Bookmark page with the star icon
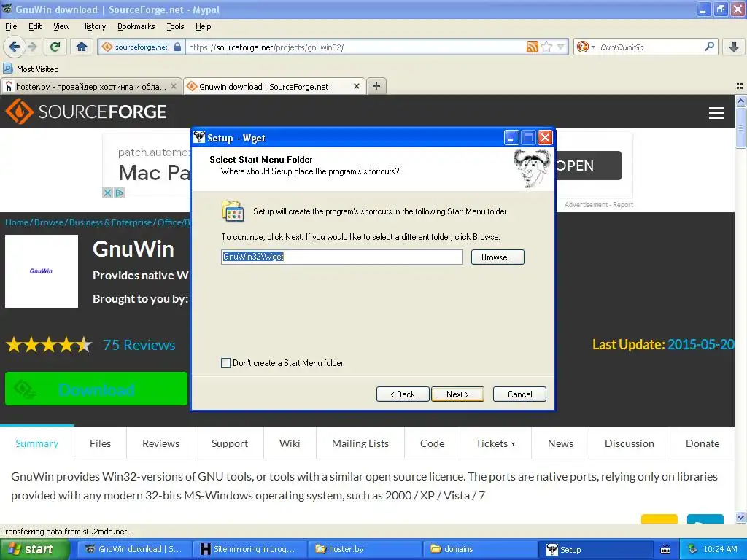Screen dimensions: 747x560 tap(547, 47)
